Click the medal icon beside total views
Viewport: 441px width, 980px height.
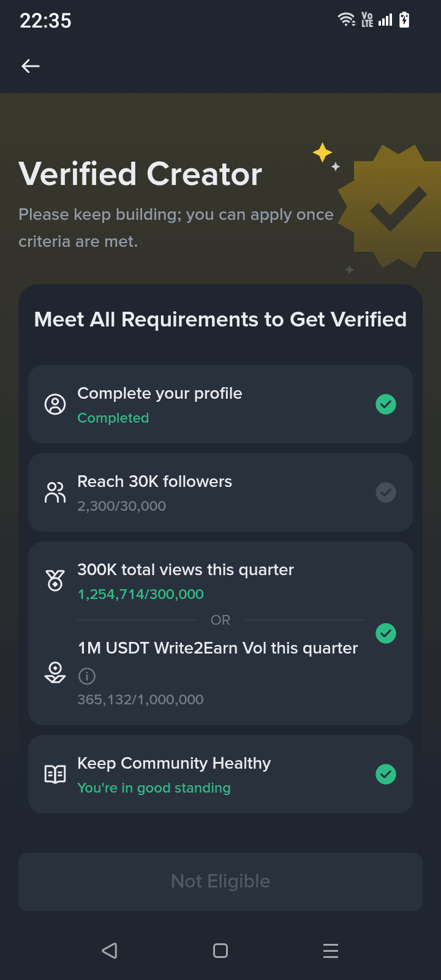55,580
